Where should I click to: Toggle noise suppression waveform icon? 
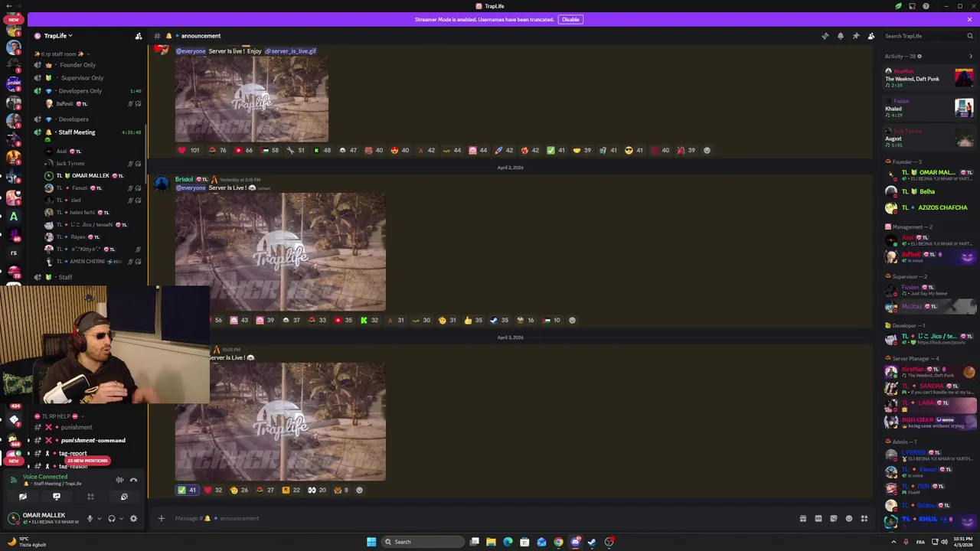click(119, 480)
